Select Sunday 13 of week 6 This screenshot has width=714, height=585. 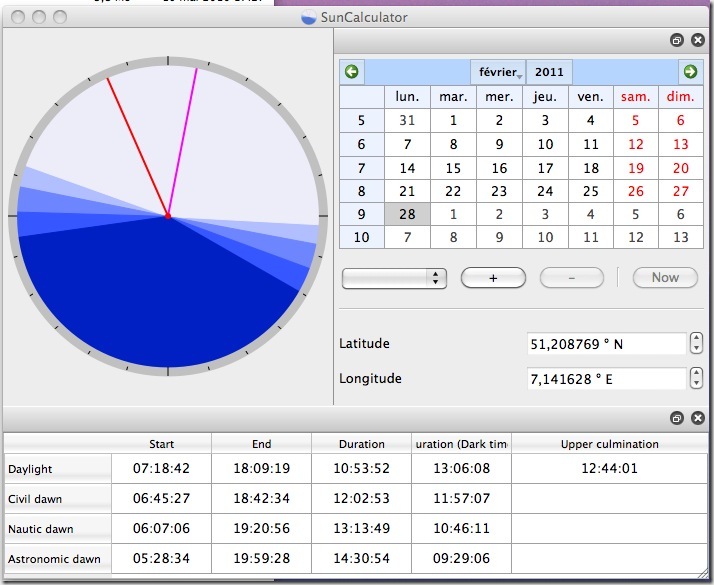click(x=681, y=144)
